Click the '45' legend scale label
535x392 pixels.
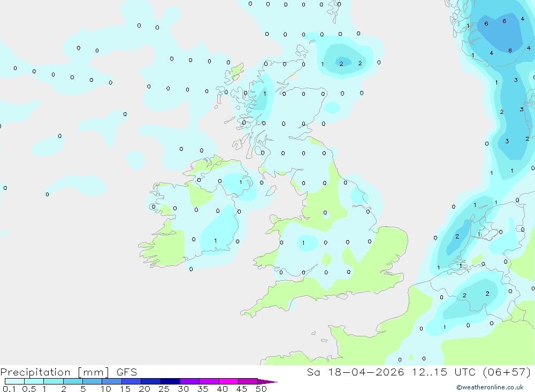pyautogui.click(x=242, y=389)
